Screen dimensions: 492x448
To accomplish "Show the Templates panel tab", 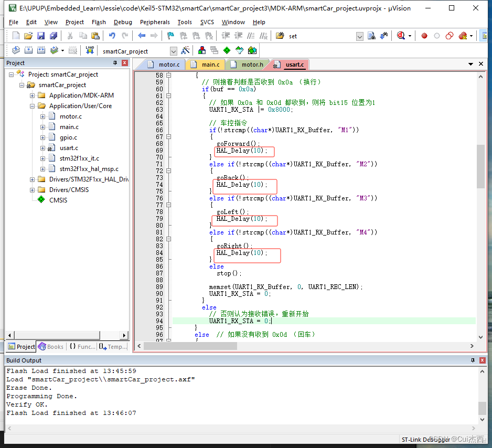I will tap(113, 347).
